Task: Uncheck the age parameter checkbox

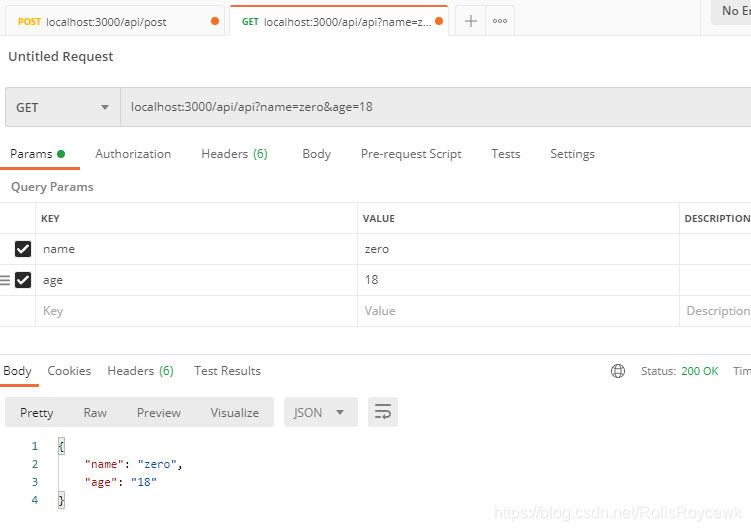Action: (x=23, y=280)
